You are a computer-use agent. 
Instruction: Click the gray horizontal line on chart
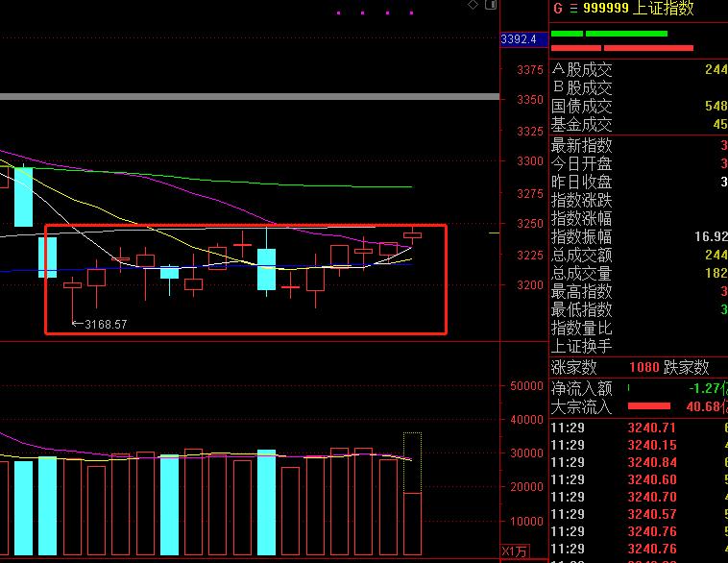click(250, 97)
